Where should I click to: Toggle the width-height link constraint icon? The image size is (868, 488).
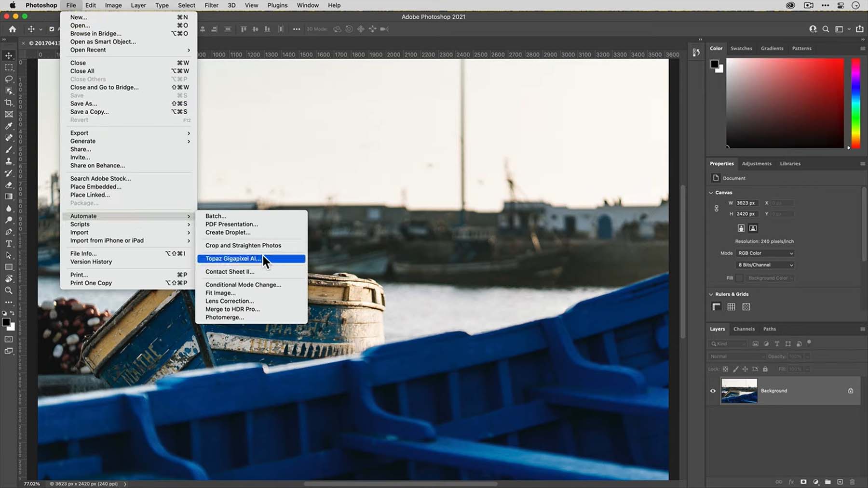point(717,209)
